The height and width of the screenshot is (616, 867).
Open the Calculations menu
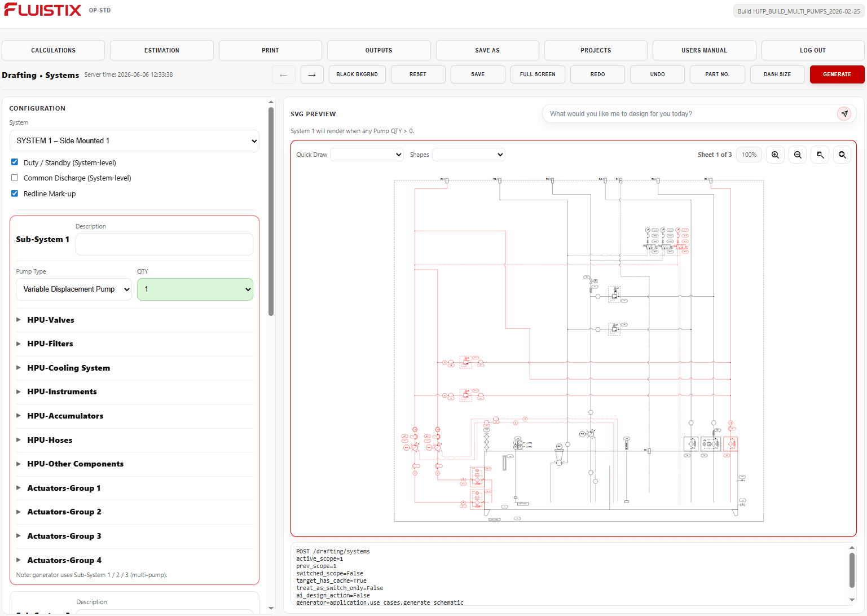54,50
